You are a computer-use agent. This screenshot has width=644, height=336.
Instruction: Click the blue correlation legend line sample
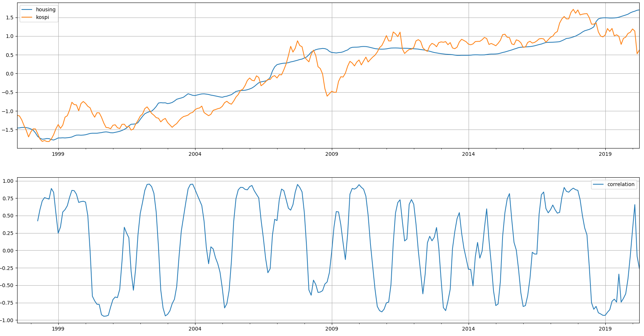[598, 185]
